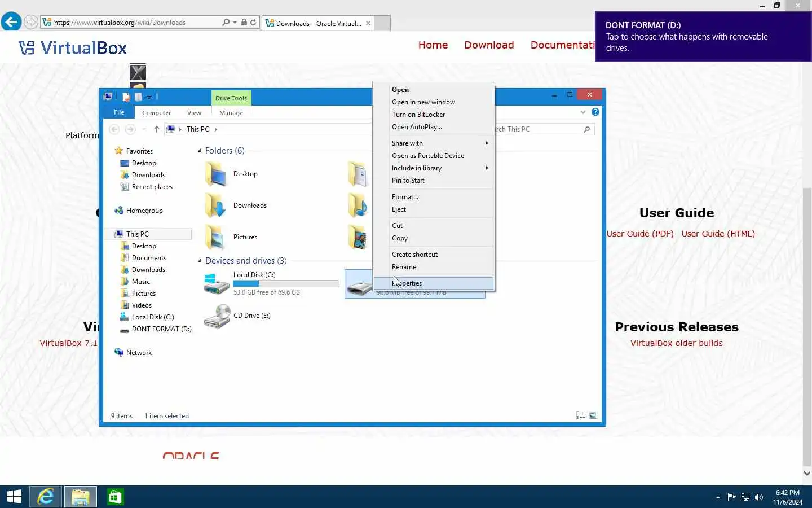
Task: Open Documents under This PC
Action: coord(149,258)
